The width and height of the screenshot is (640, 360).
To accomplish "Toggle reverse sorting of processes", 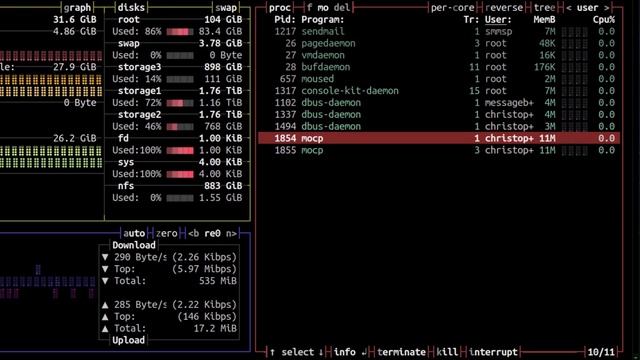I will click(x=504, y=8).
